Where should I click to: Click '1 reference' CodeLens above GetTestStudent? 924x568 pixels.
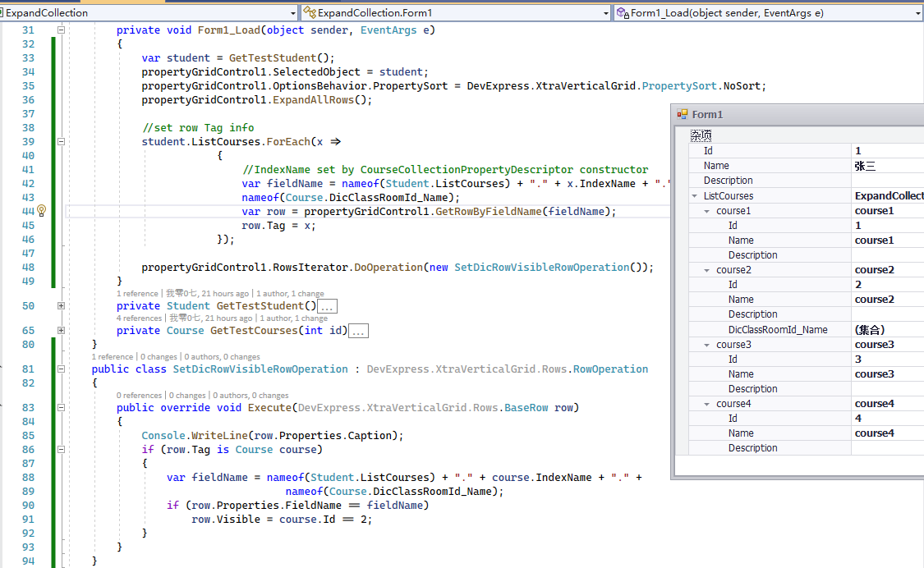tap(139, 294)
